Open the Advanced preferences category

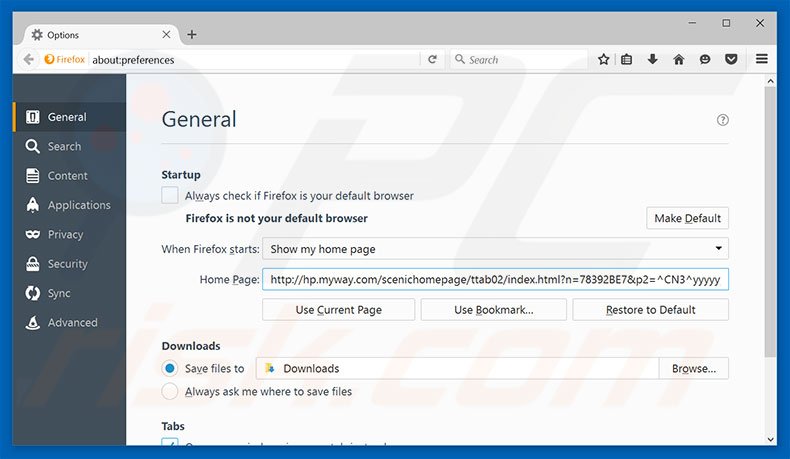(70, 322)
